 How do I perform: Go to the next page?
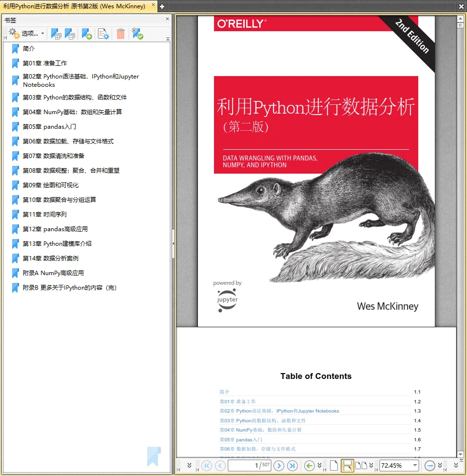click(x=279, y=465)
